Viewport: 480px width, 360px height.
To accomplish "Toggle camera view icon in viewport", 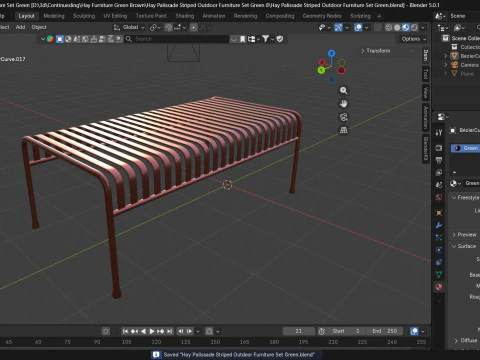I will point(344,117).
